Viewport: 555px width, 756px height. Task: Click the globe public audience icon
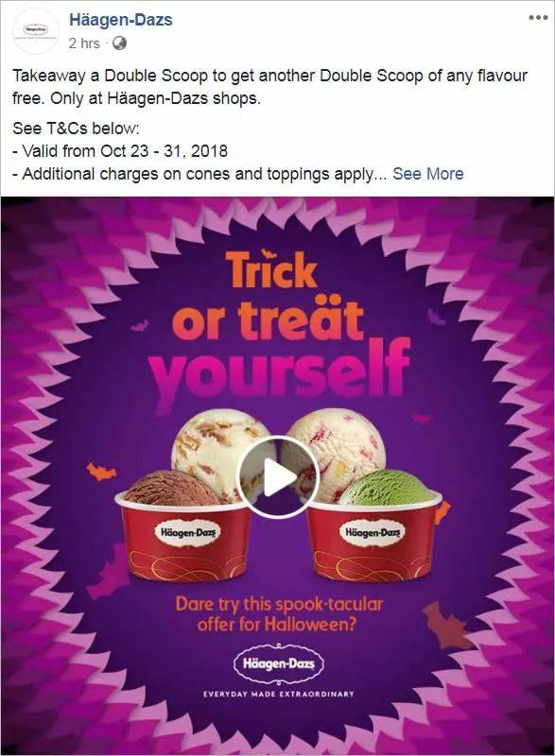(119, 43)
